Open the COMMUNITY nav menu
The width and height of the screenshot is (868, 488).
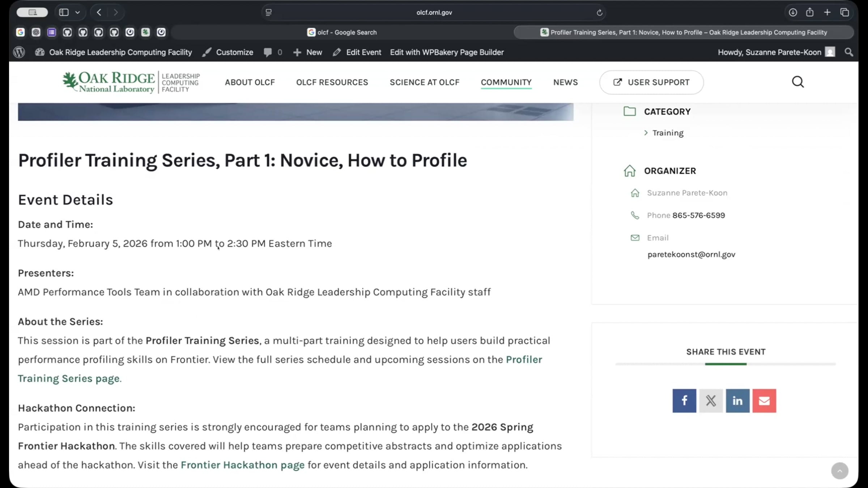click(x=506, y=82)
